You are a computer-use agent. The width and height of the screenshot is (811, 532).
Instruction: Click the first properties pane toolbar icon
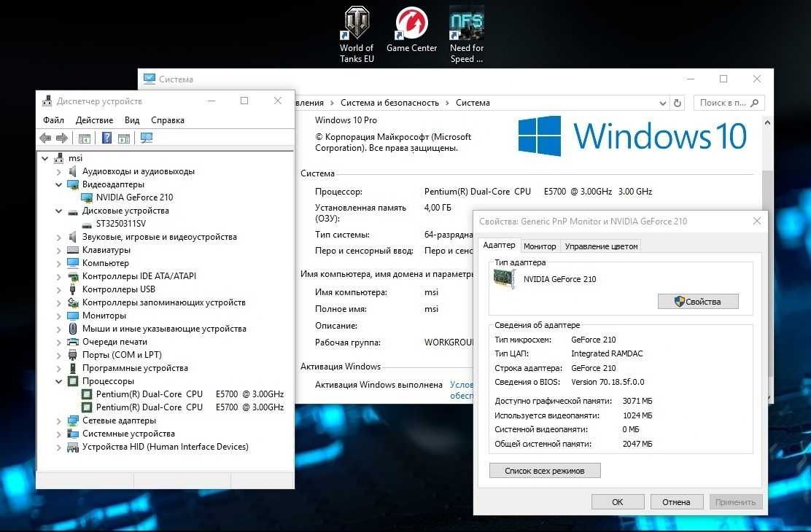pyautogui.click(x=85, y=138)
